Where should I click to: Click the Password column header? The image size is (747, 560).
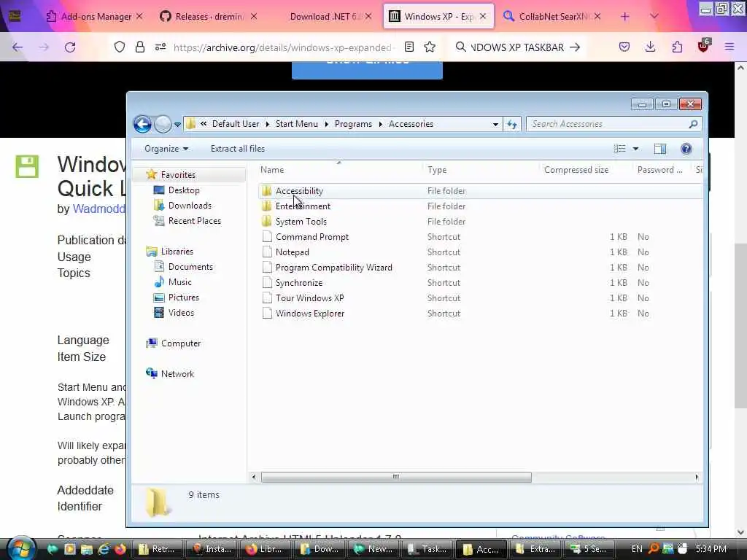(659, 169)
